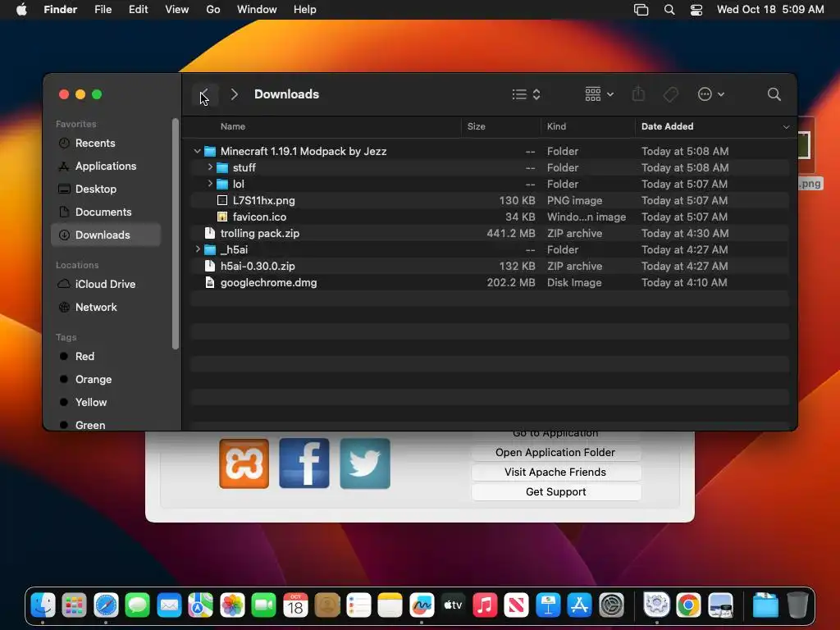This screenshot has width=840, height=630.
Task: Open Finder from the Dock
Action: click(x=43, y=605)
